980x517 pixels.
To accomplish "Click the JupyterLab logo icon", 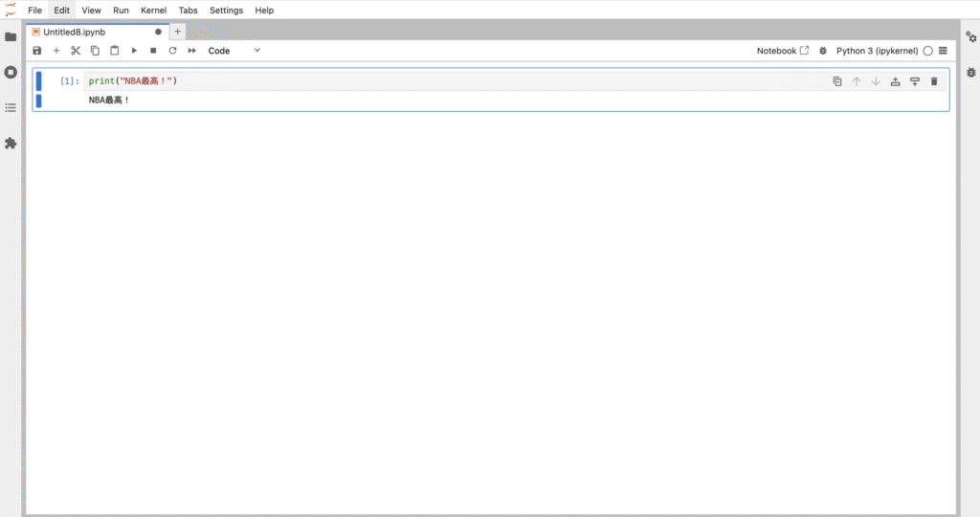I will pyautogui.click(x=11, y=10).
